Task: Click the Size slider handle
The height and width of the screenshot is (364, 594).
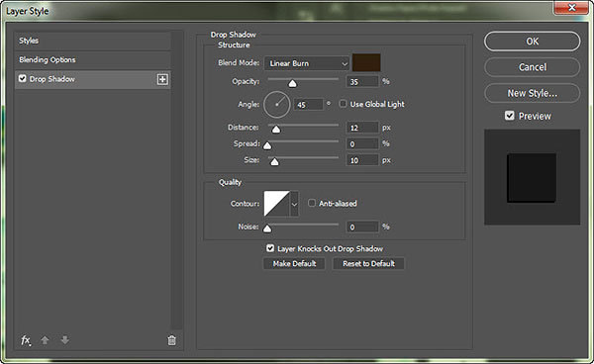Action: (274, 162)
